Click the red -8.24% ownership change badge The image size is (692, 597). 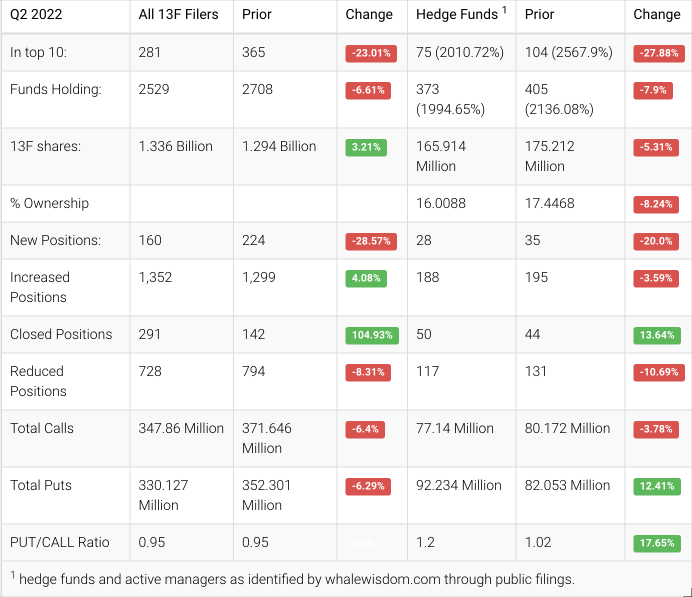pos(656,204)
